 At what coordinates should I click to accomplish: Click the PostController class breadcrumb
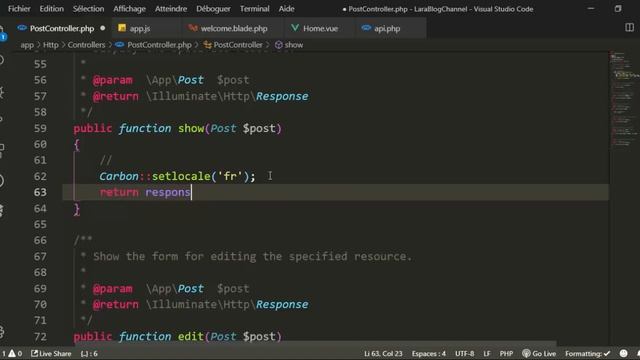[x=238, y=45]
